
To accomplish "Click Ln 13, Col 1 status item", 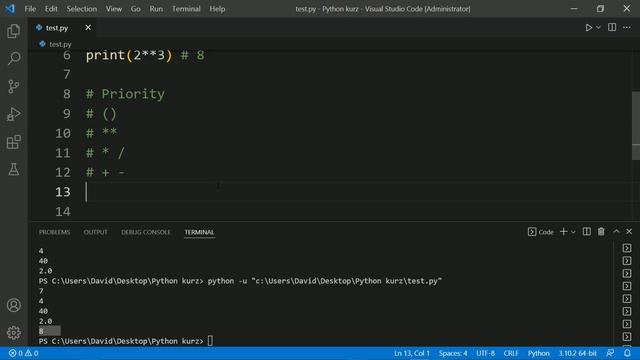I will [411, 353].
